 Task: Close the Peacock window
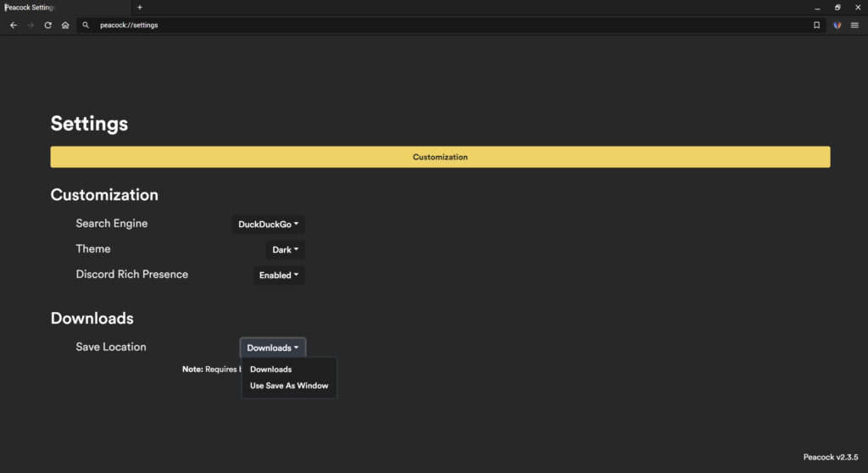tap(858, 8)
